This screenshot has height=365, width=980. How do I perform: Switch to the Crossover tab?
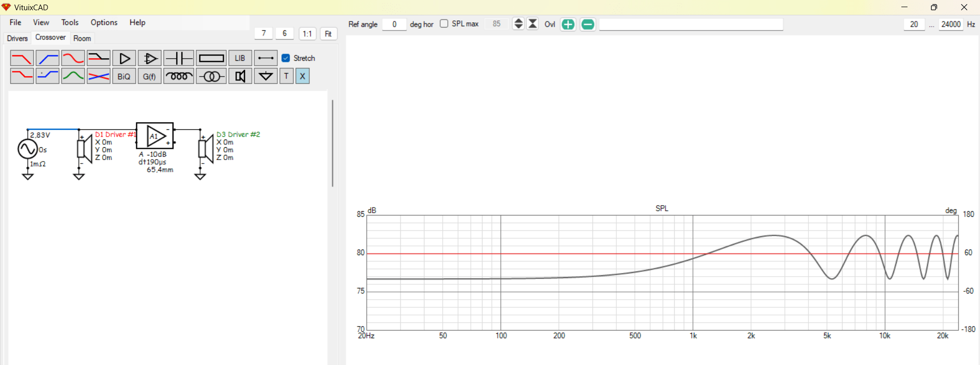pos(50,37)
